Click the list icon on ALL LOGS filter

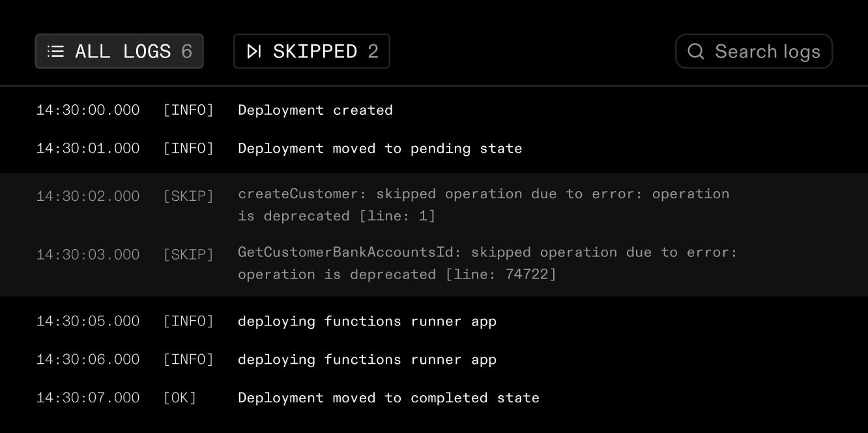coord(55,51)
